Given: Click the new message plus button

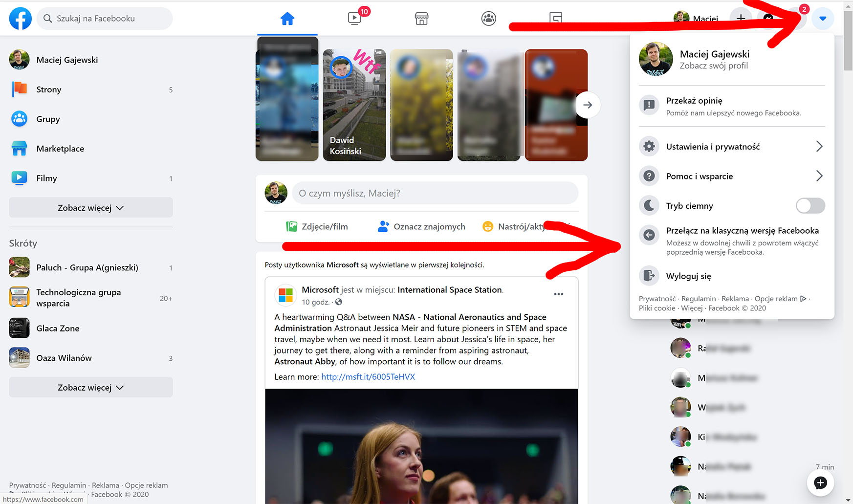Looking at the screenshot, I should coord(820,483).
